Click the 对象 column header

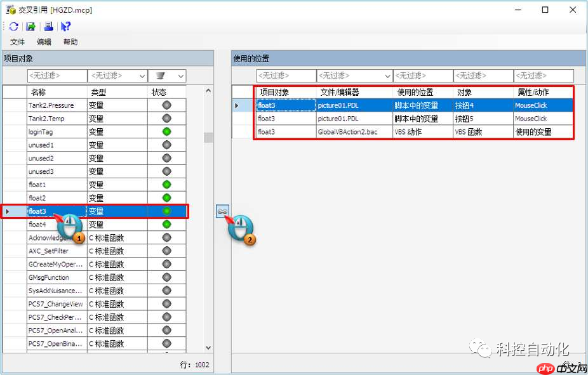(483, 92)
